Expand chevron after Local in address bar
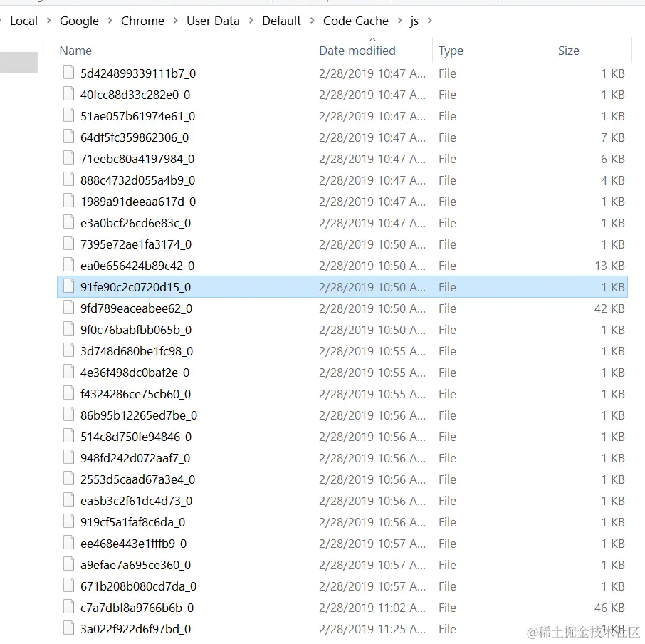645x644 pixels. (49, 21)
